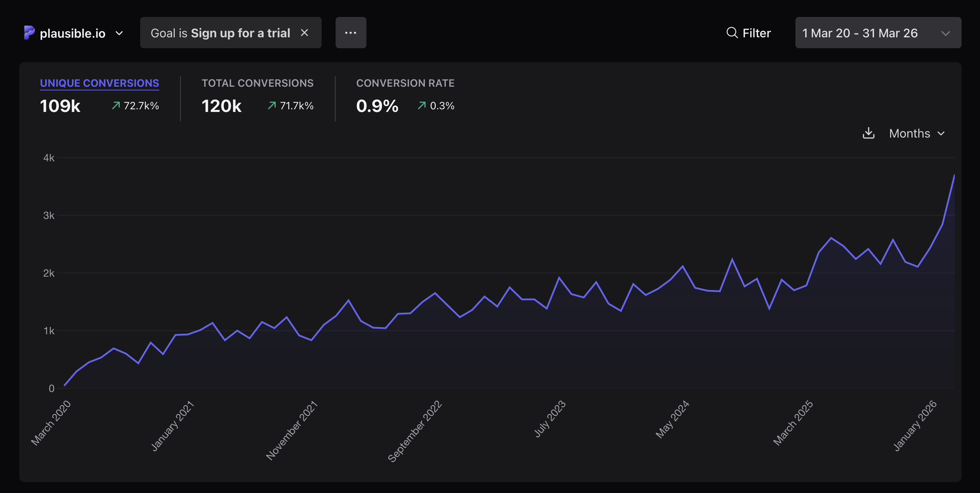Switch to Conversion Rate metric

click(405, 83)
